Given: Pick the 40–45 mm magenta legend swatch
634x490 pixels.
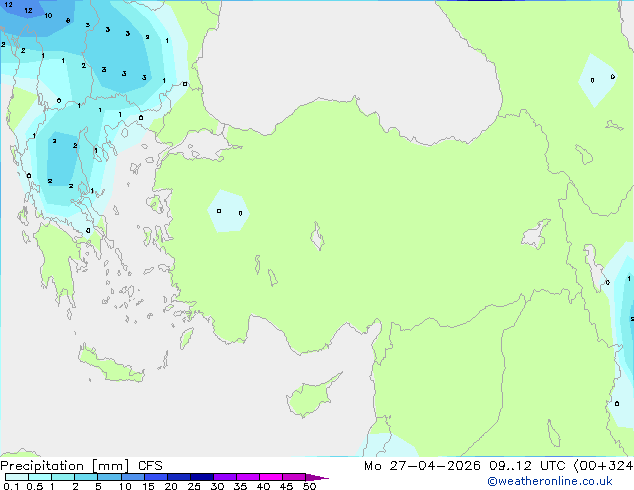Looking at the screenshot, I should click(271, 477).
